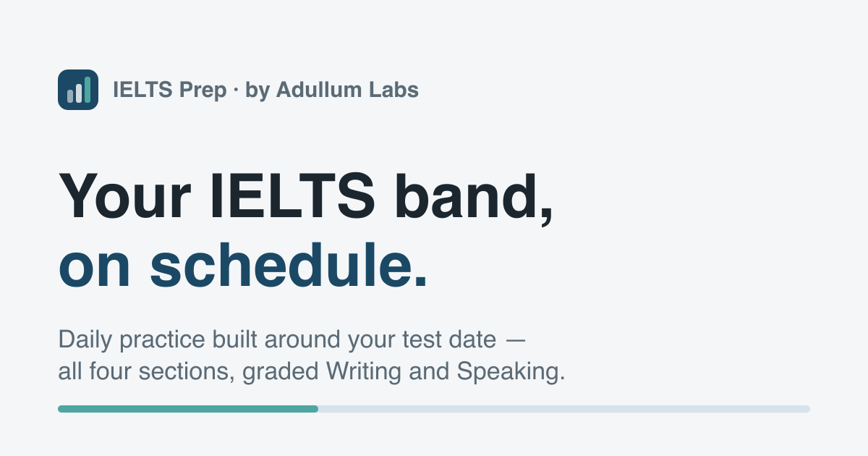The height and width of the screenshot is (456, 868).
Task: Click the far right end of progress bar
Action: 807,409
